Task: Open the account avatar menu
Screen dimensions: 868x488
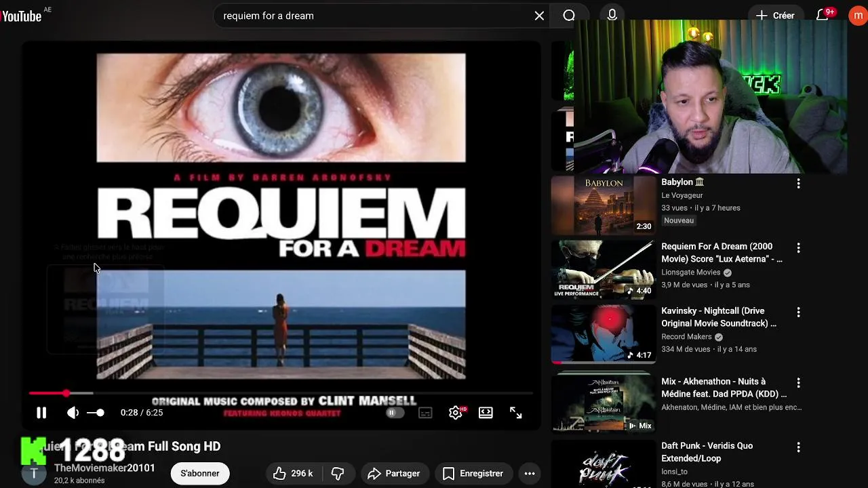Action: [858, 16]
